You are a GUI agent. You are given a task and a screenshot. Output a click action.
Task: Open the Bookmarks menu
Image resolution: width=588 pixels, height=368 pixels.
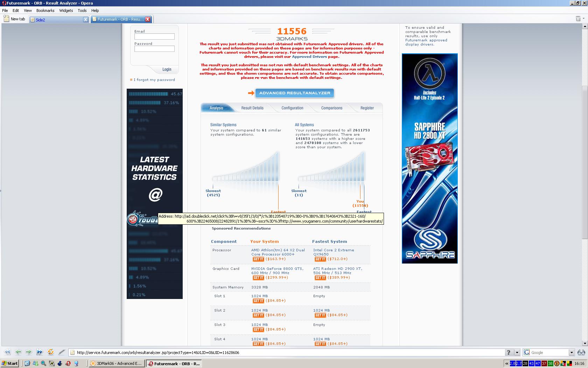pos(45,11)
